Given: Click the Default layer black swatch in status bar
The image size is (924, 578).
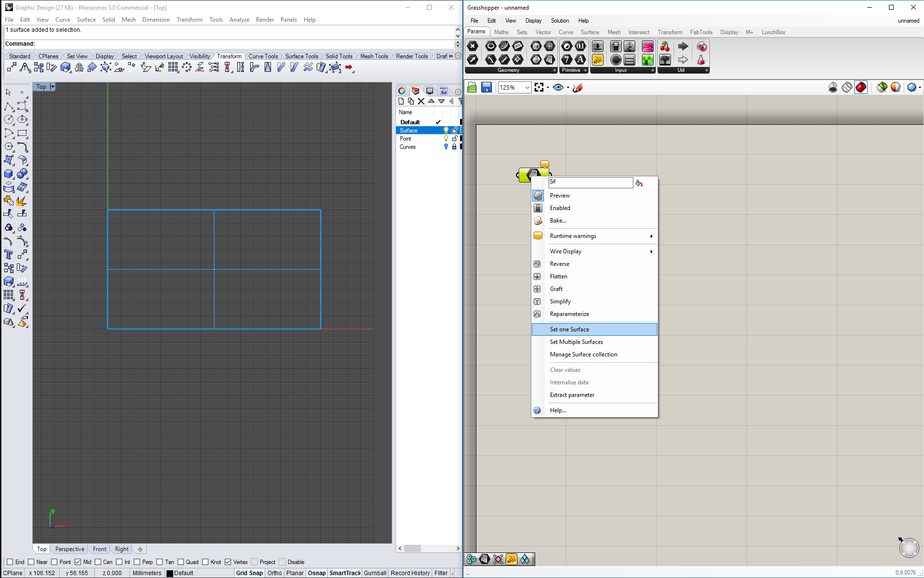Looking at the screenshot, I should pyautogui.click(x=170, y=573).
